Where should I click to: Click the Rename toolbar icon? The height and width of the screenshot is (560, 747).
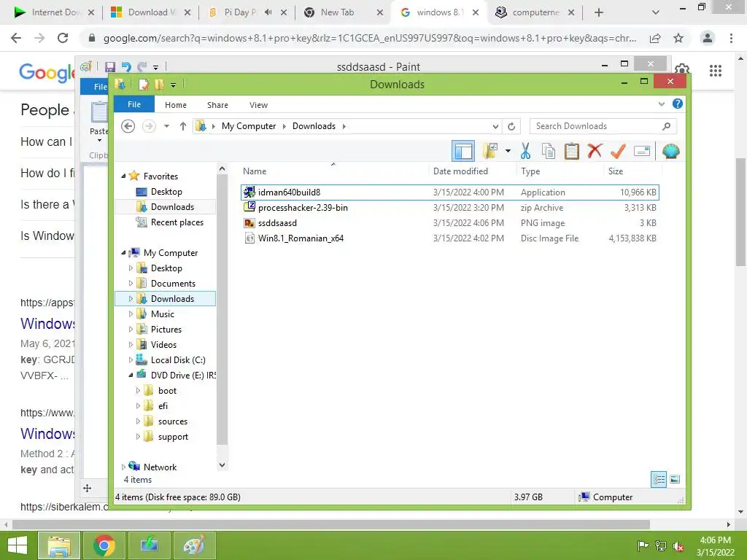click(x=642, y=152)
